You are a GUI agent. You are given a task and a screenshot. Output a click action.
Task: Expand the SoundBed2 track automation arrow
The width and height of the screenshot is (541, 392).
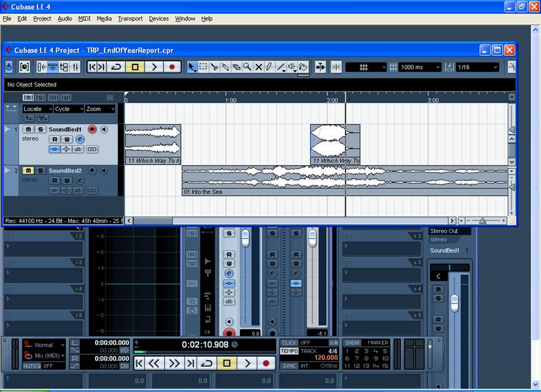pos(8,170)
